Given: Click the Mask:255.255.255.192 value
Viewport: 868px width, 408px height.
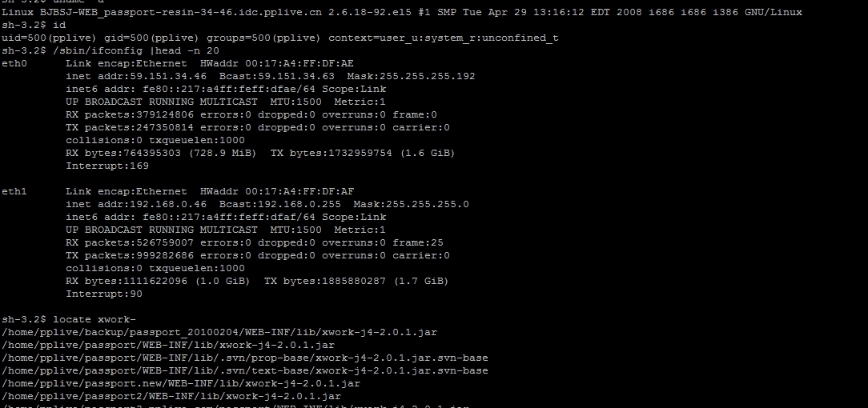Looking at the screenshot, I should pyautogui.click(x=412, y=76).
